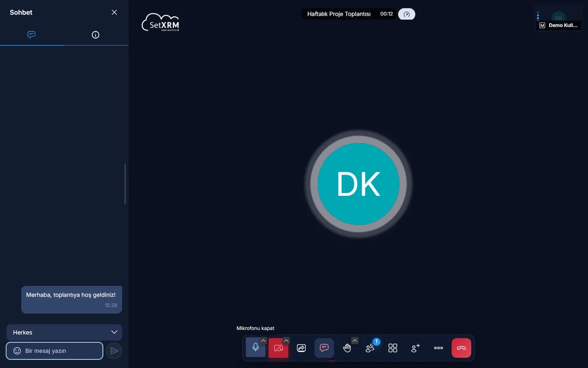Click the 00:12 meeting timer
This screenshot has height=368, width=588.
coord(386,14)
